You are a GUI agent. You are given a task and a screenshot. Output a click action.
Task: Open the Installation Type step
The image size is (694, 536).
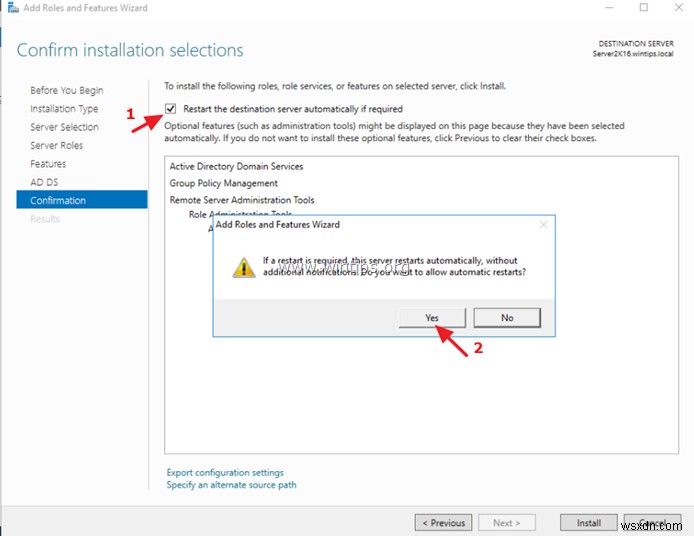(x=64, y=109)
